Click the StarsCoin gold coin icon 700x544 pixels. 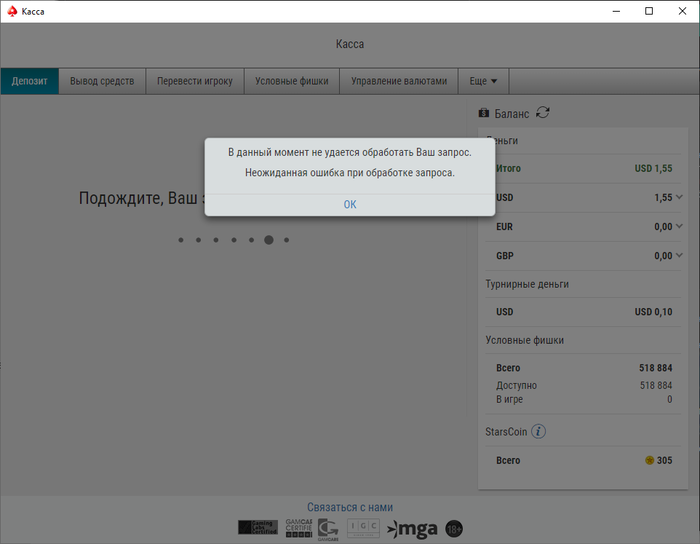(650, 460)
